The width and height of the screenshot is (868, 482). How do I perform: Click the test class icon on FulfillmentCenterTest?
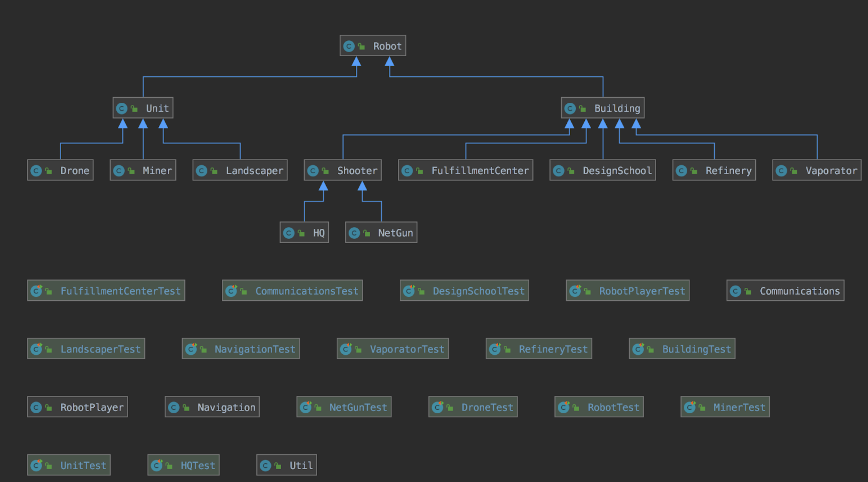[x=36, y=291]
